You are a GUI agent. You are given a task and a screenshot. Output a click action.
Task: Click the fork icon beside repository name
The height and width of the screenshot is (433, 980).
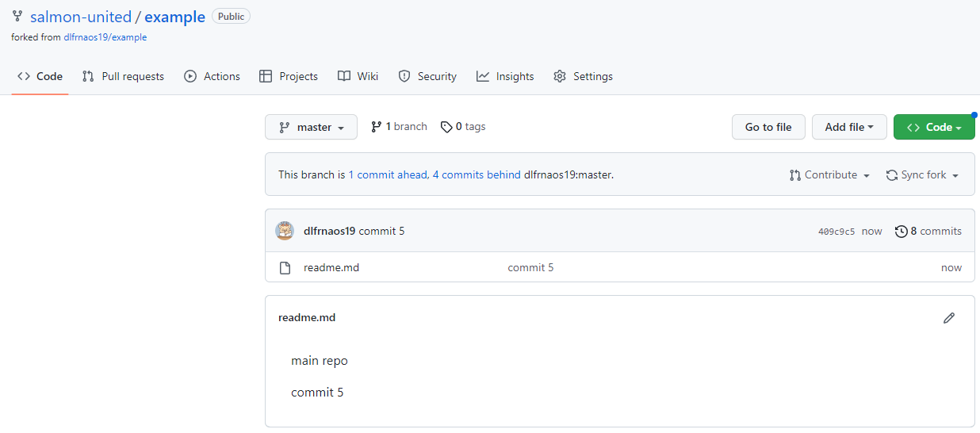(x=17, y=16)
